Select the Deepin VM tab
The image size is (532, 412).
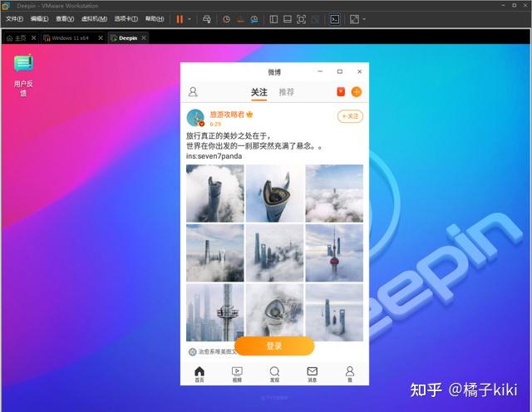point(124,38)
